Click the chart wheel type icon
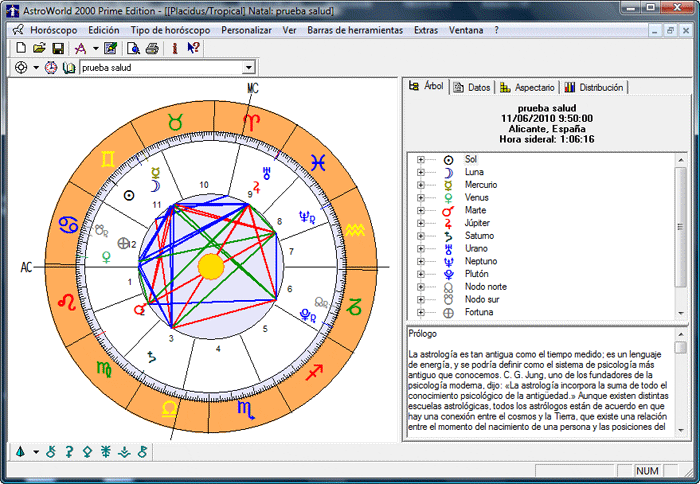This screenshot has width=700, height=484. tap(21, 68)
